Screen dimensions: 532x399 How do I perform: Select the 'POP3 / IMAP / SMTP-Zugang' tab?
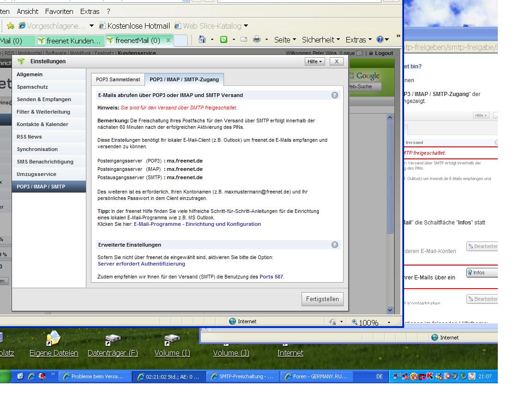(x=184, y=79)
